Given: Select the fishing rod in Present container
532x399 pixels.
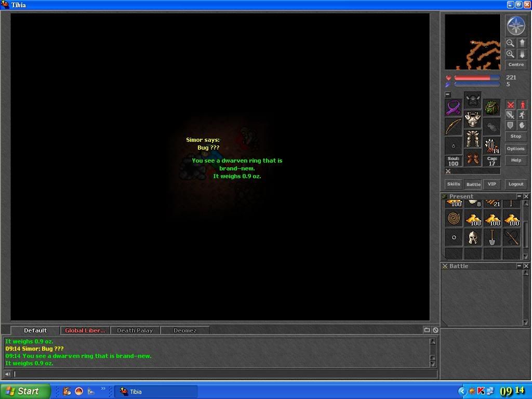Looking at the screenshot, I should [512, 237].
